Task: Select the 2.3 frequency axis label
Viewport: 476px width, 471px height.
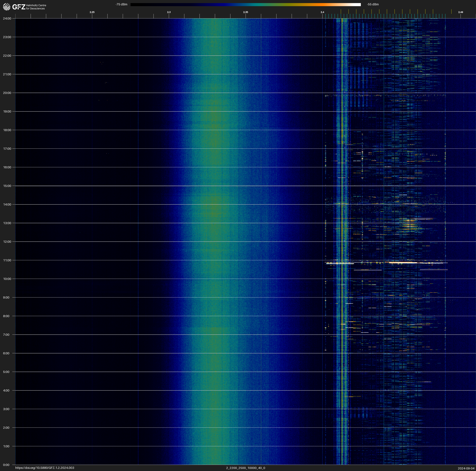Action: pos(169,12)
